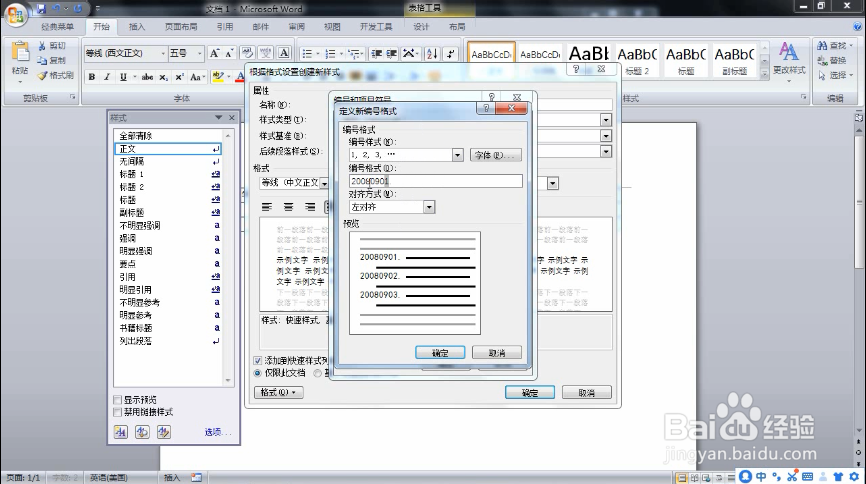Click the New Style icon in styles pane
Image resolution: width=866 pixels, height=484 pixels.
pos(120,432)
